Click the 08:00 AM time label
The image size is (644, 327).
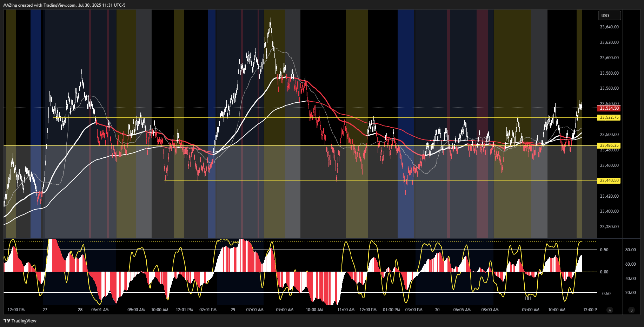pyautogui.click(x=490, y=310)
